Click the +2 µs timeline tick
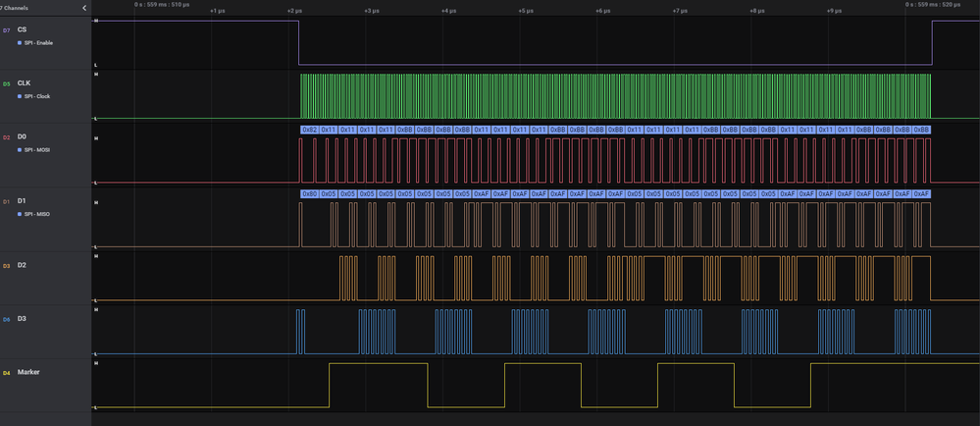 tap(294, 11)
